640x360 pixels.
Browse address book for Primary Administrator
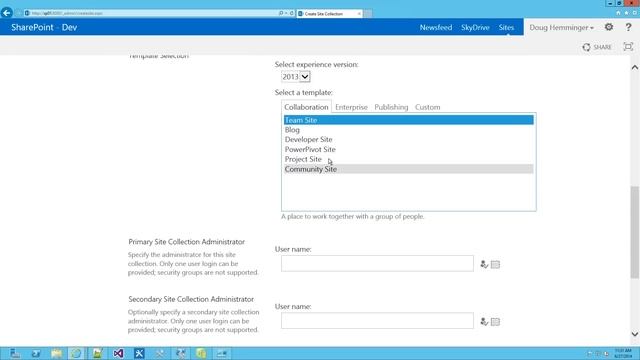pyautogui.click(x=495, y=264)
